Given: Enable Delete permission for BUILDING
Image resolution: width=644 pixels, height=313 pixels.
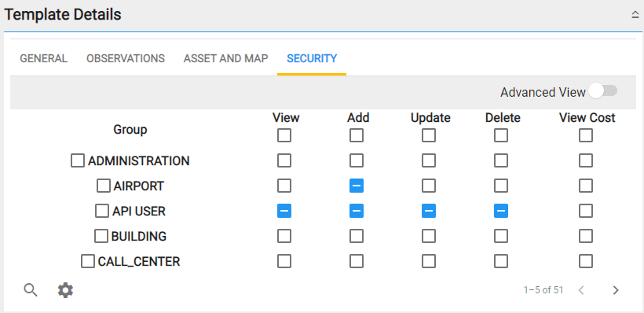Looking at the screenshot, I should click(501, 236).
